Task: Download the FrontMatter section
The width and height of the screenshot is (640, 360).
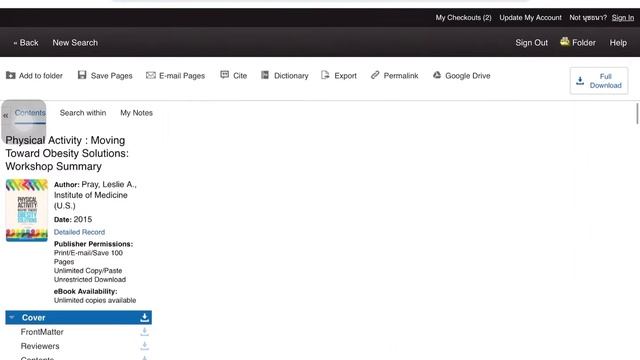Action: pyautogui.click(x=144, y=332)
